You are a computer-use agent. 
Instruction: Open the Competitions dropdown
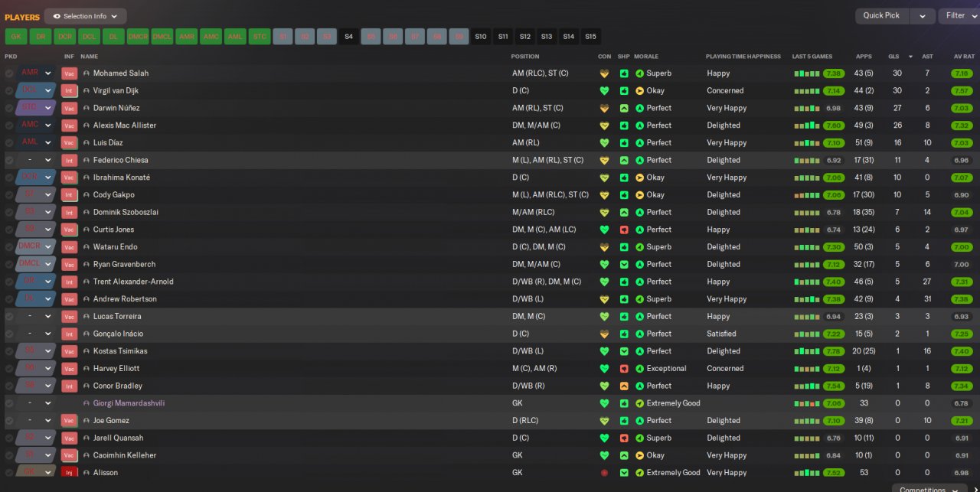930,488
